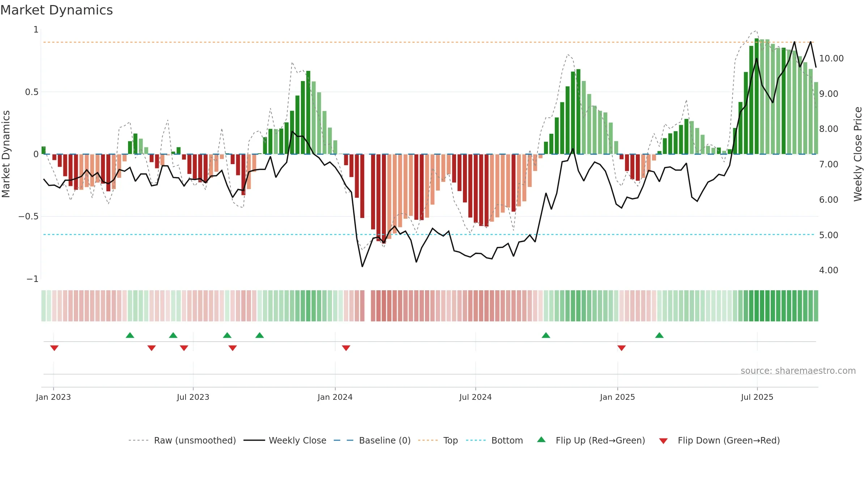Toggle the Weekly Close legend entry
Screen dimensions: 868x488
[x=285, y=440]
